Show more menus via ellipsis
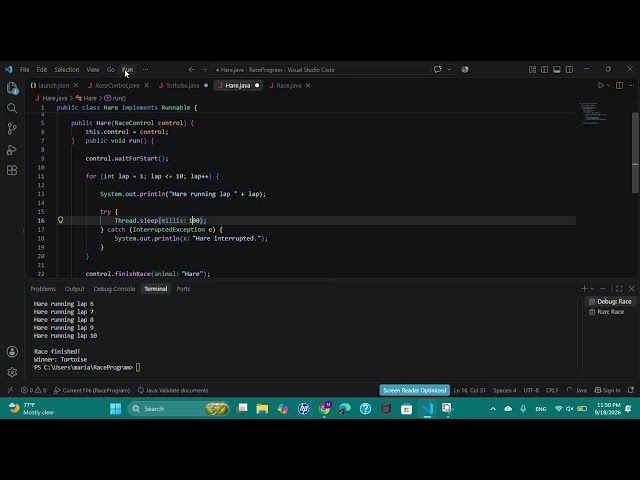Screen dimensions: 640x480 tap(145, 70)
